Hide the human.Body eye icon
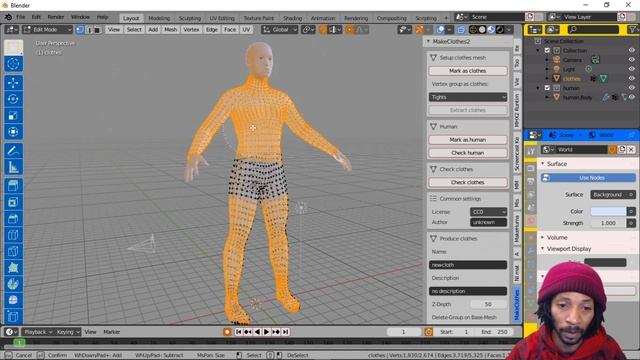This screenshot has width=640, height=360. point(632,97)
